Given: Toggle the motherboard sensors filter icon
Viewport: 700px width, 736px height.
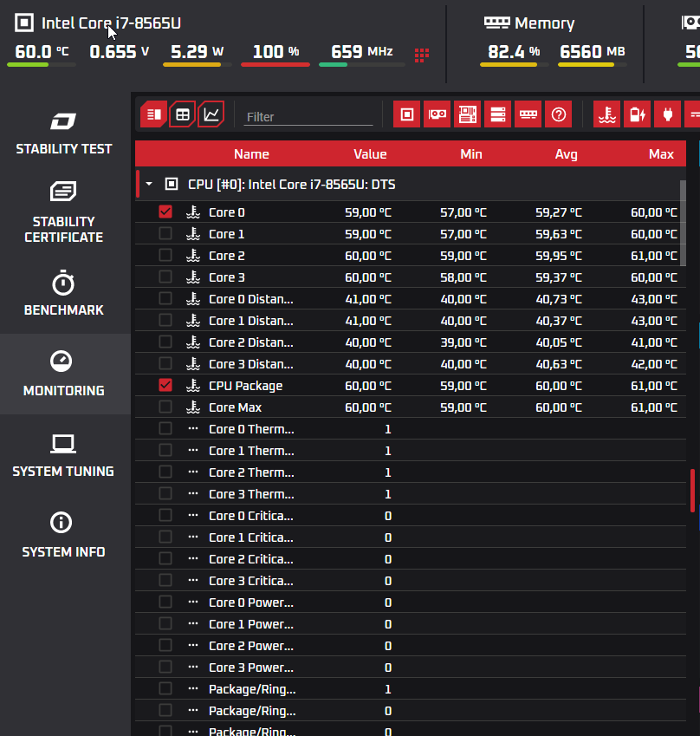Looking at the screenshot, I should [x=467, y=114].
